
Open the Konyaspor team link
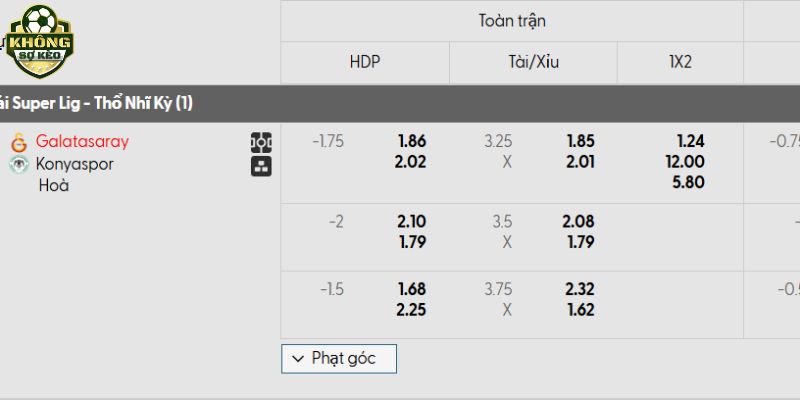pos(74,164)
